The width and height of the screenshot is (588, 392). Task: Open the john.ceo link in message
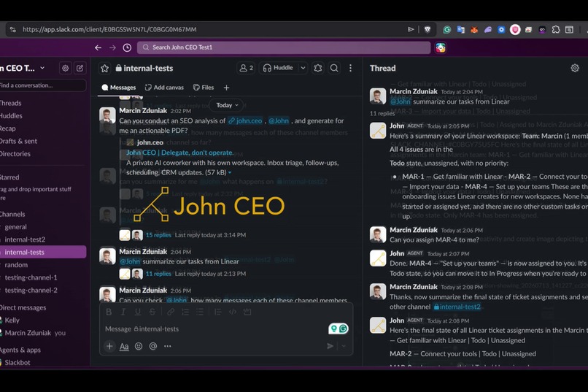pyautogui.click(x=245, y=120)
